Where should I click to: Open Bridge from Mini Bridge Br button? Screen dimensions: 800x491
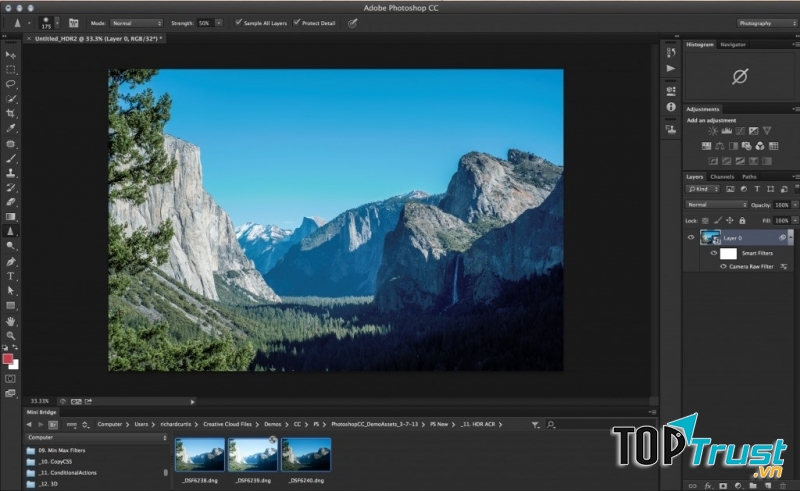(53, 425)
